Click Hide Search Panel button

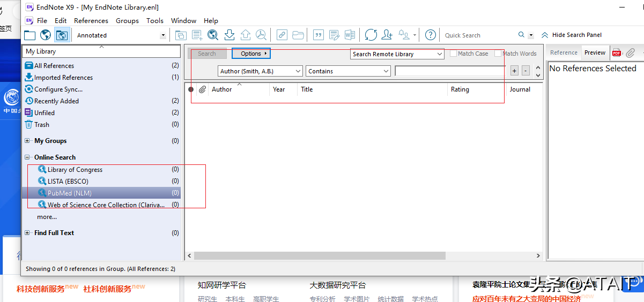point(572,35)
